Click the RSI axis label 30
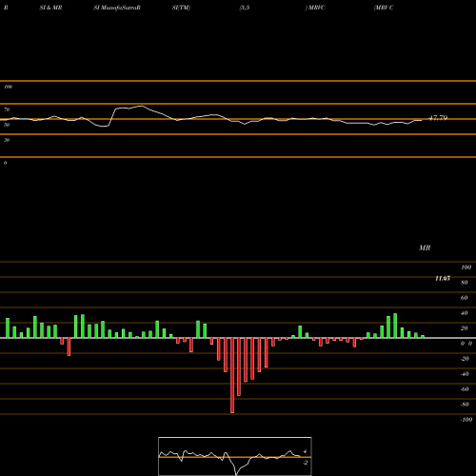Image resolution: width=476 pixels, height=476 pixels. [7, 140]
